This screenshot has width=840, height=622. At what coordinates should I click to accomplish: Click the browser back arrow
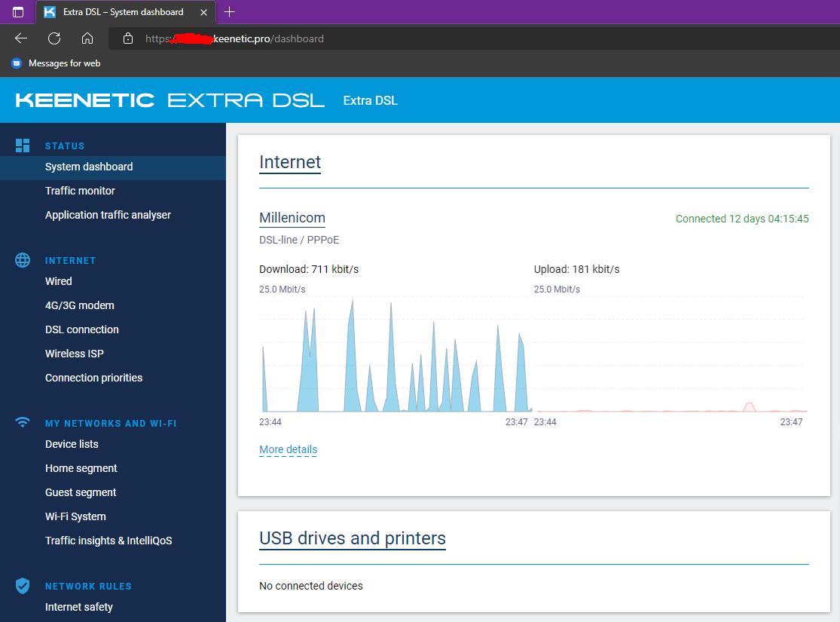point(21,38)
